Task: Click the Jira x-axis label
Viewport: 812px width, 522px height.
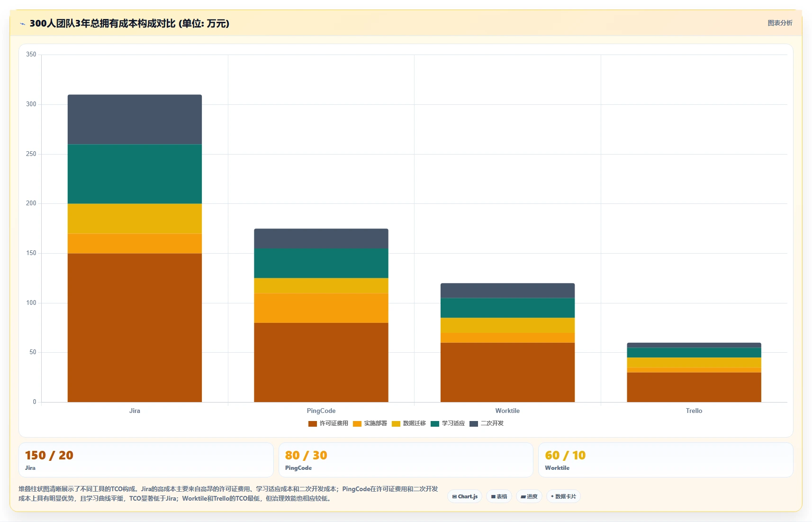Action: click(135, 411)
